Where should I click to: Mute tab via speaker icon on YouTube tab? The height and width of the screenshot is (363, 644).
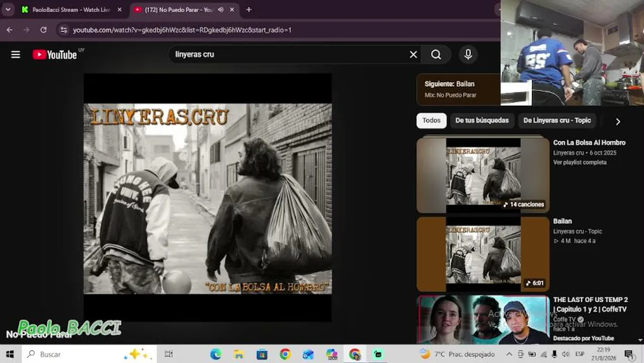pyautogui.click(x=221, y=10)
